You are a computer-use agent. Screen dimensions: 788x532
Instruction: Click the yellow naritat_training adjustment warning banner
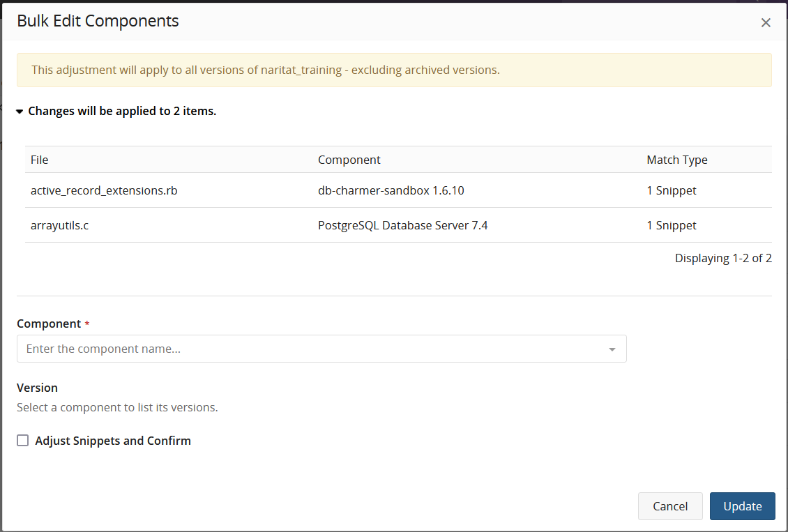click(x=394, y=70)
